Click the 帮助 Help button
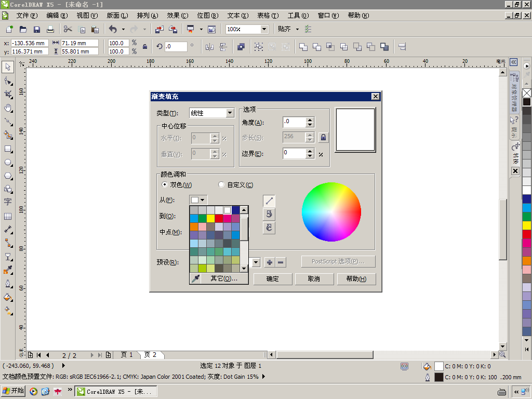Image resolution: width=532 pixels, height=399 pixels. click(356, 279)
